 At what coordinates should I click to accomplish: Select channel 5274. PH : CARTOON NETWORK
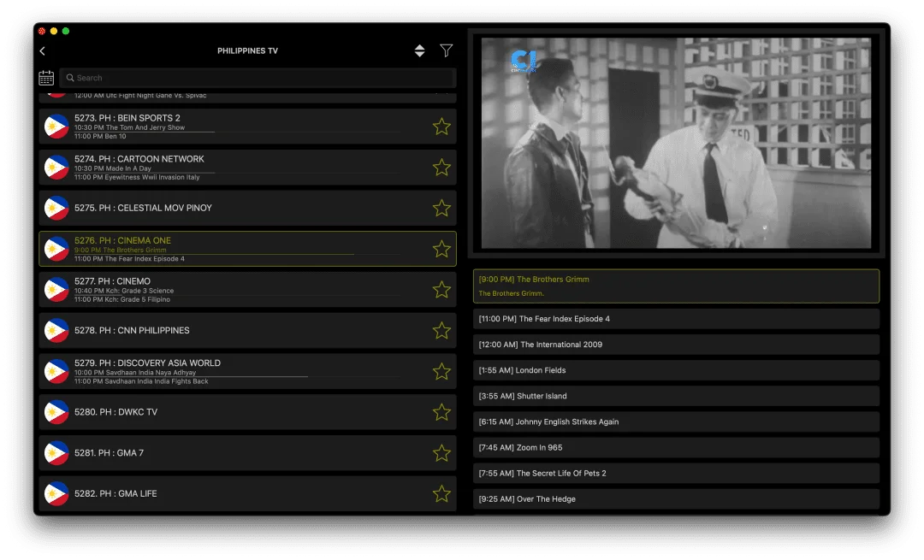point(247,168)
